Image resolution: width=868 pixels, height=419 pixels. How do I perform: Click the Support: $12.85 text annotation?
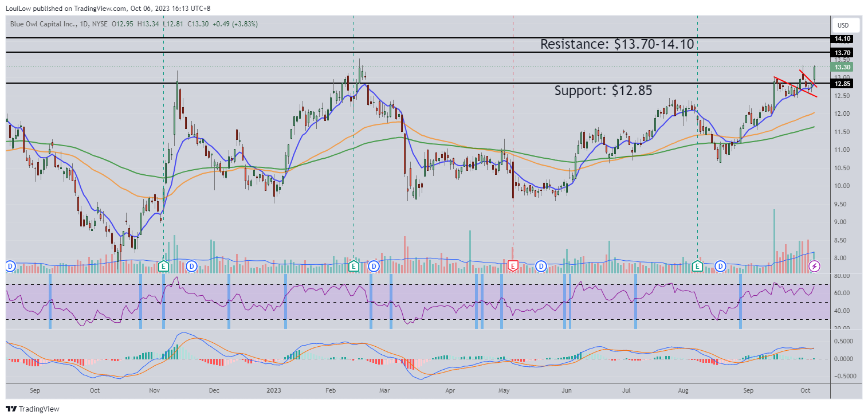point(603,91)
